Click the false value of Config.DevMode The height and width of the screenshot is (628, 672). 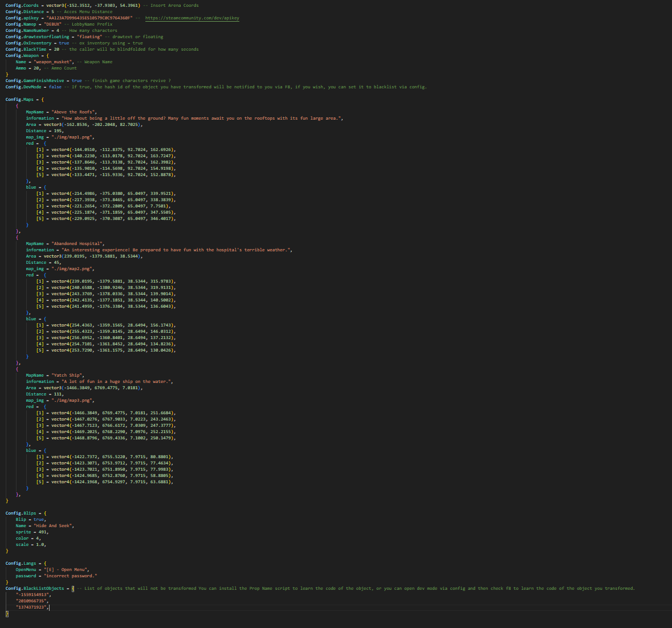click(55, 87)
